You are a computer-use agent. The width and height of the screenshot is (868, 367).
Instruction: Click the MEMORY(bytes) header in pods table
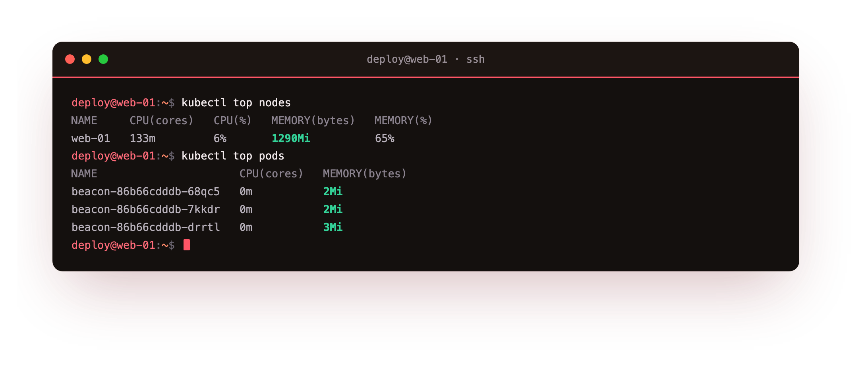pos(365,174)
